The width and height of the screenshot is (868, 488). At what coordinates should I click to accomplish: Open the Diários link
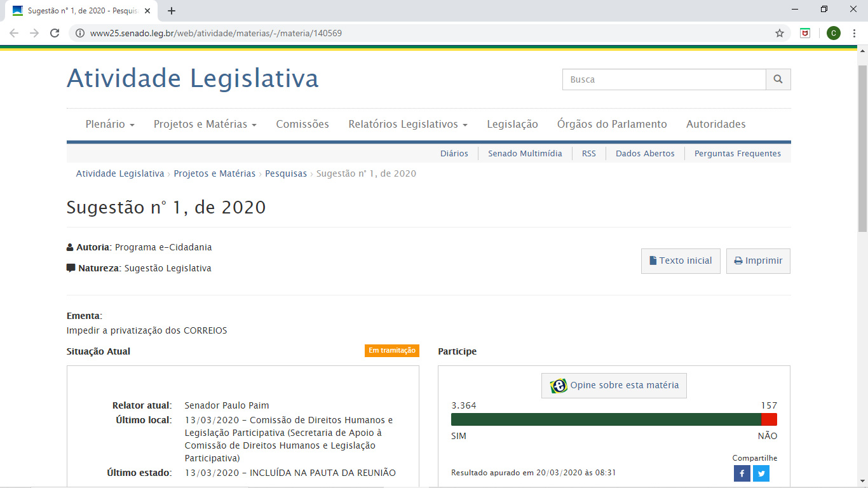coord(454,154)
